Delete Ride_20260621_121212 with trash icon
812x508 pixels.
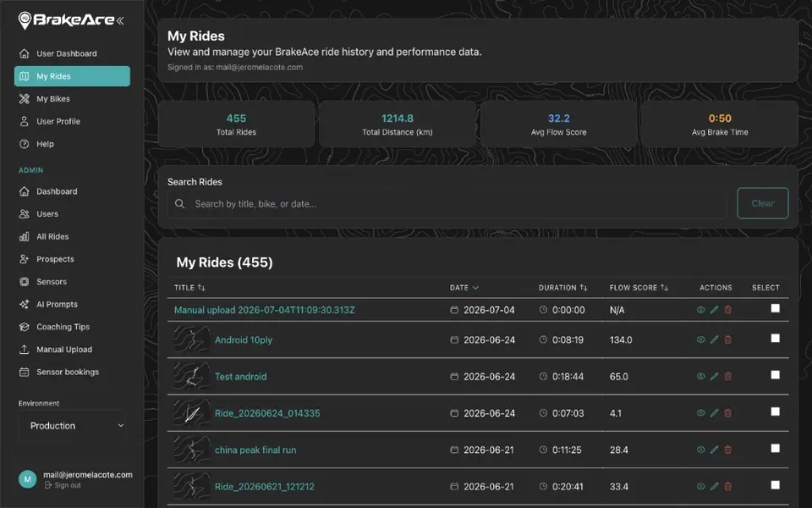(727, 487)
